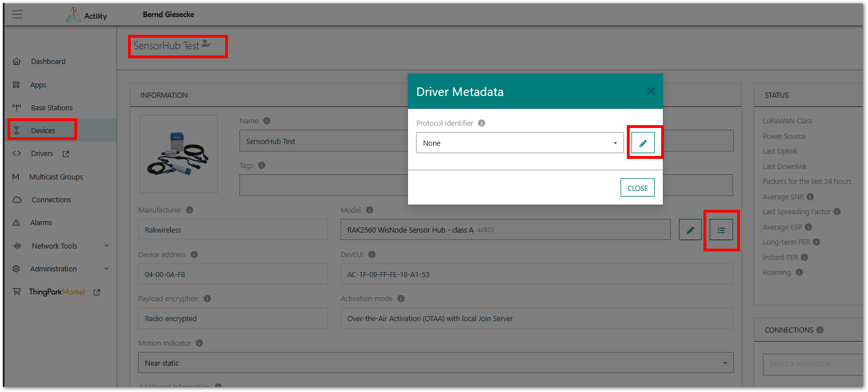The width and height of the screenshot is (868, 392).
Task: Click the Model edit pencil button
Action: 690,230
